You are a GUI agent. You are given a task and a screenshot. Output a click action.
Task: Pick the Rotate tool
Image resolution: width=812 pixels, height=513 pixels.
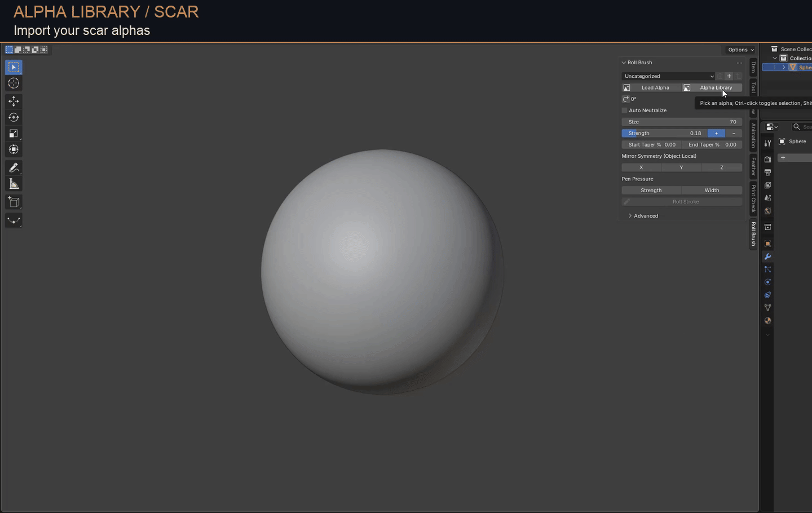tap(14, 117)
